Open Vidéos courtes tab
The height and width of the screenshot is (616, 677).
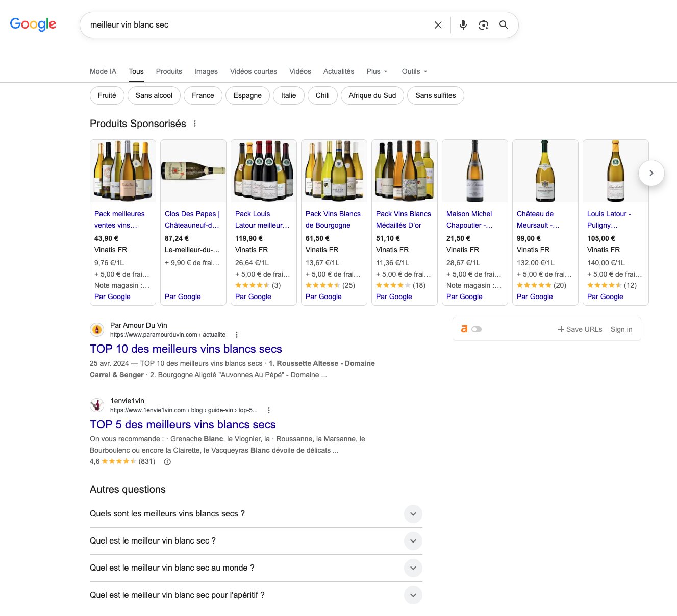[x=254, y=71]
